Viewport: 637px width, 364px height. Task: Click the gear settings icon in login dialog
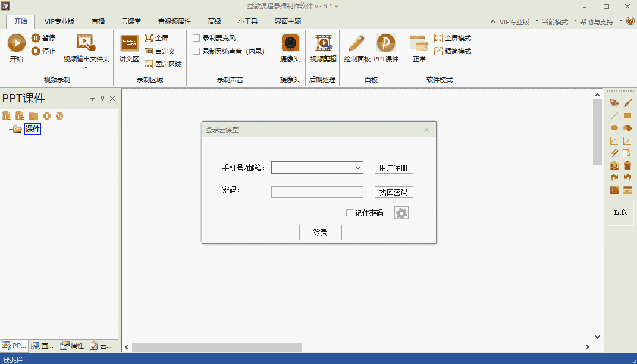401,213
